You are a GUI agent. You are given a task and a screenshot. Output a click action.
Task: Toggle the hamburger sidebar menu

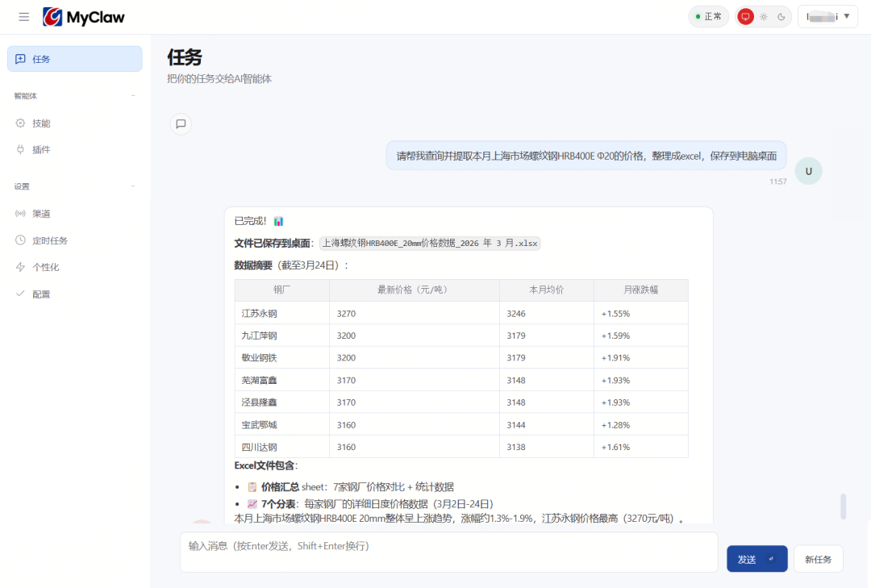24,17
